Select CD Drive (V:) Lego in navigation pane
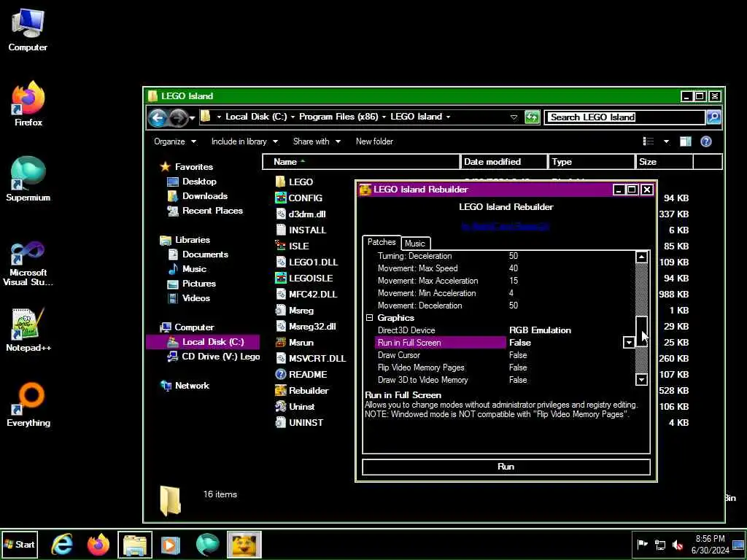 coord(213,356)
